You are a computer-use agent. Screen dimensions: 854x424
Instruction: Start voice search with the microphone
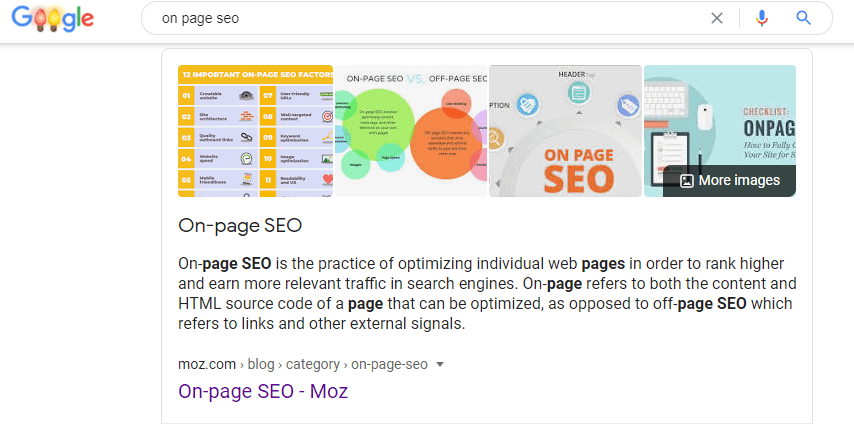(762, 18)
